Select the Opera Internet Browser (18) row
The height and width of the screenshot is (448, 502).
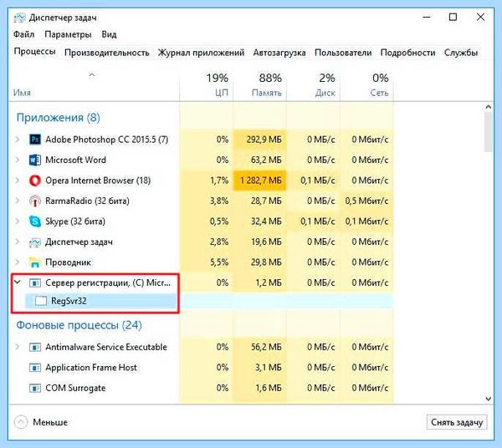[x=202, y=181]
